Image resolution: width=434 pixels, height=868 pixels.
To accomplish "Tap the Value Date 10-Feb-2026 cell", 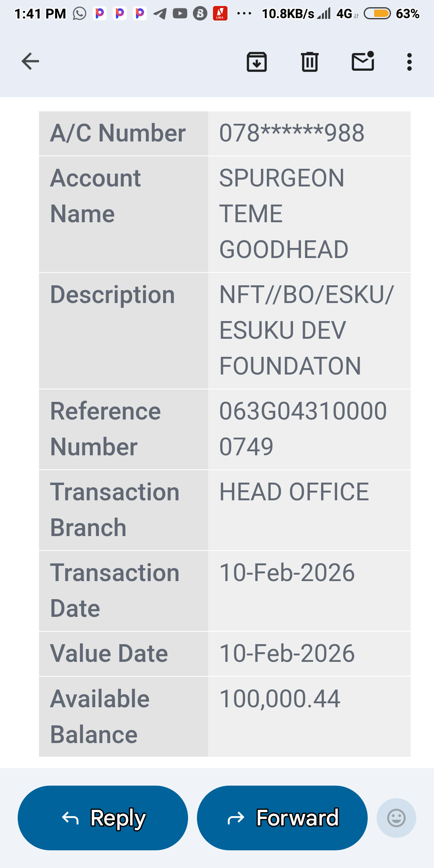I will (x=287, y=653).
